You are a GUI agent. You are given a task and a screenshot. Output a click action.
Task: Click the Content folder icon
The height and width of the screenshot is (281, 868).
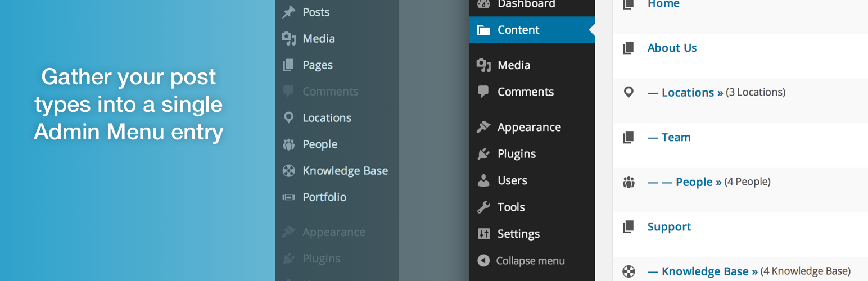tap(483, 30)
